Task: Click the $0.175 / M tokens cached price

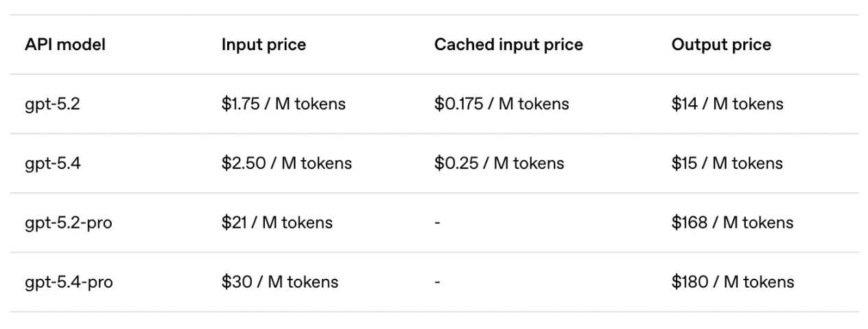Action: 502,104
